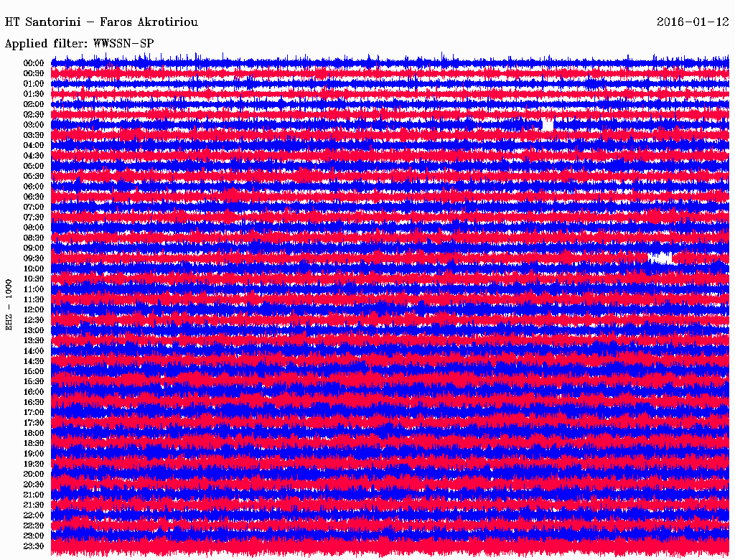Screen dimensions: 735x560
Task: Click the 12:00 time label
Action: [x=34, y=310]
